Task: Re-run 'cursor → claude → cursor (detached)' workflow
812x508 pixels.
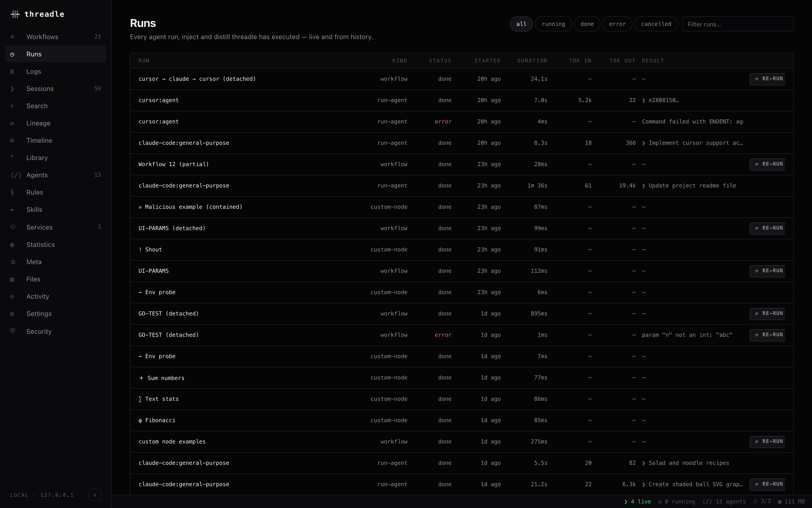Action: pyautogui.click(x=768, y=79)
